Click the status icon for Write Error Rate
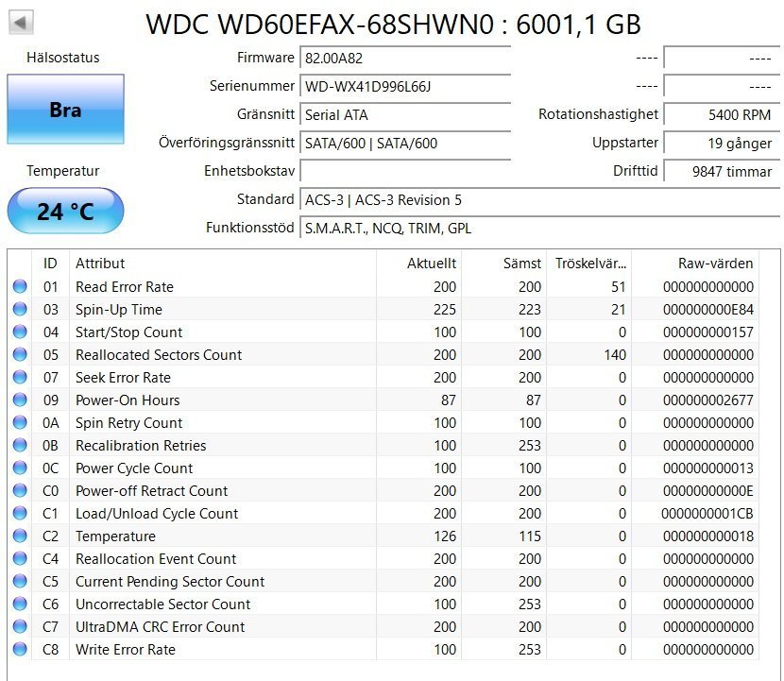This screenshot has width=784, height=681. (x=20, y=649)
